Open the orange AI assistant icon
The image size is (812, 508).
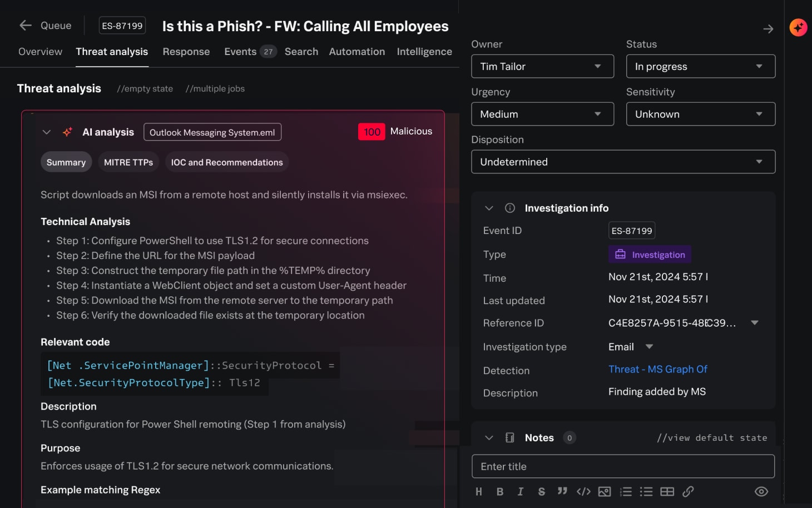798,27
